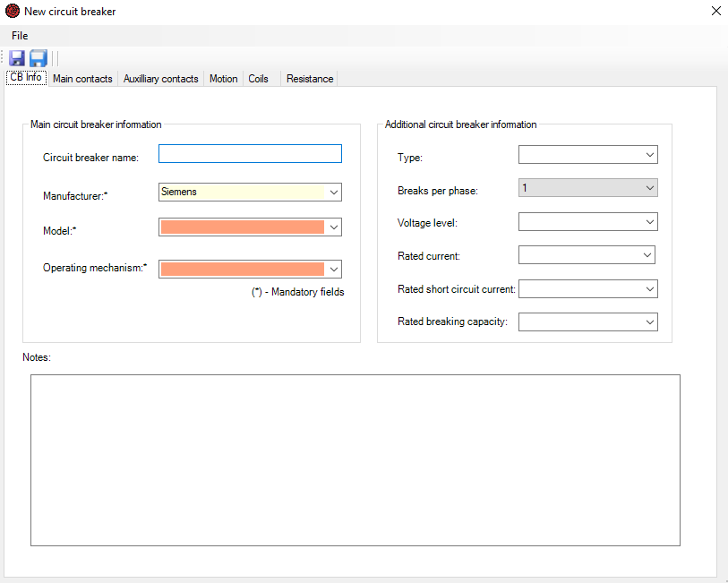
Task: Switch to the Main contacts tab
Action: (x=82, y=79)
